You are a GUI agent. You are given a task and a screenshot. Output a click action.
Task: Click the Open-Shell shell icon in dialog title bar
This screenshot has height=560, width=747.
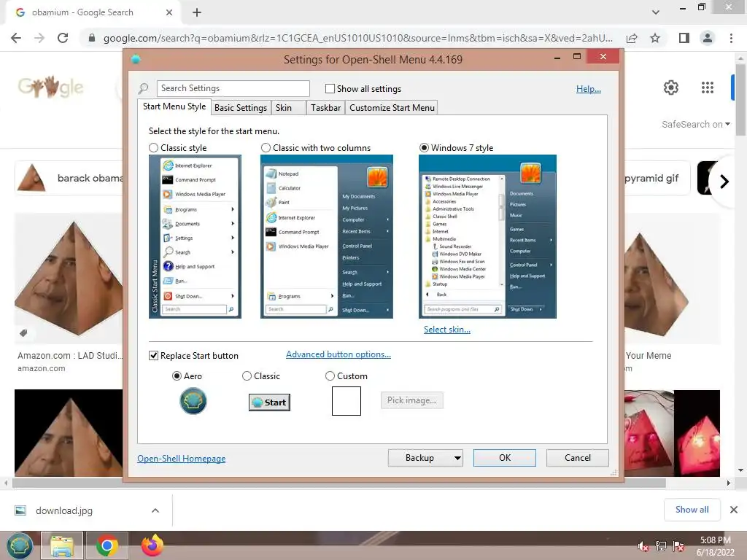coord(136,59)
